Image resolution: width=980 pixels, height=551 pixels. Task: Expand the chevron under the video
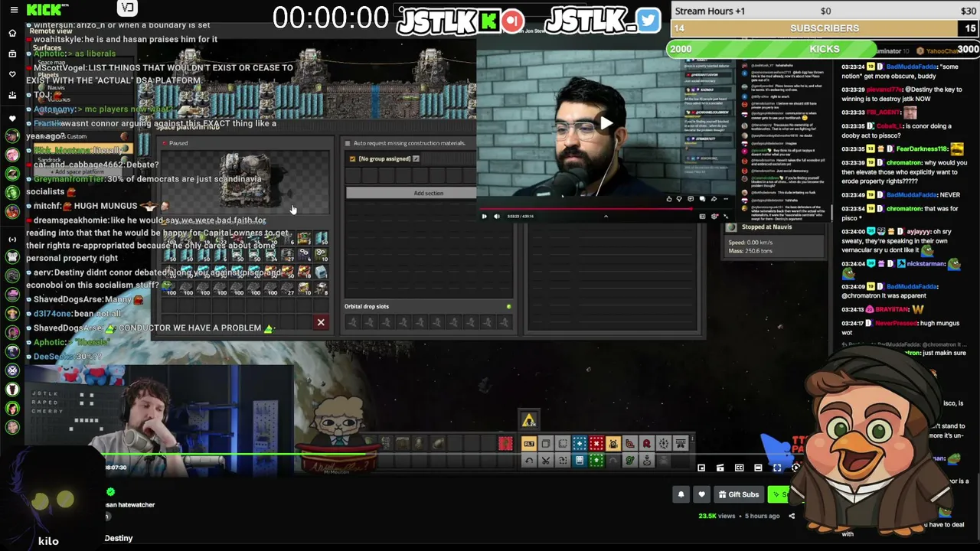click(x=606, y=217)
